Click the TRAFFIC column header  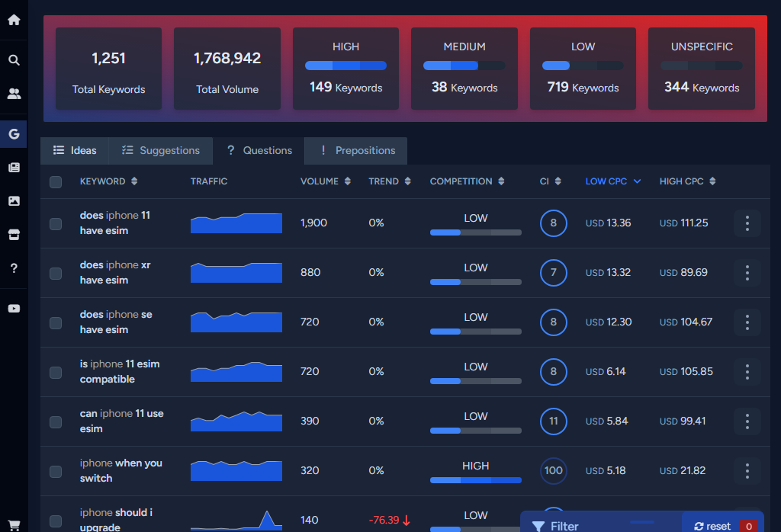pos(209,181)
